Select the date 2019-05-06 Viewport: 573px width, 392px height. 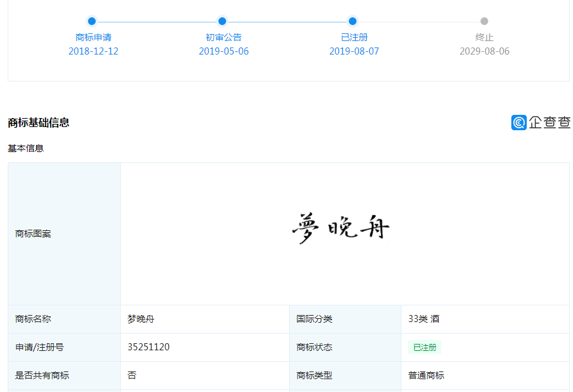(x=224, y=51)
